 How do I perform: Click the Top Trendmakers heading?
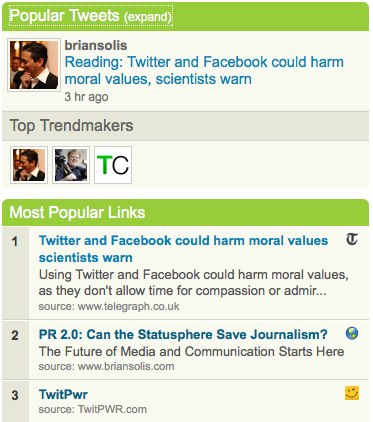click(x=72, y=126)
